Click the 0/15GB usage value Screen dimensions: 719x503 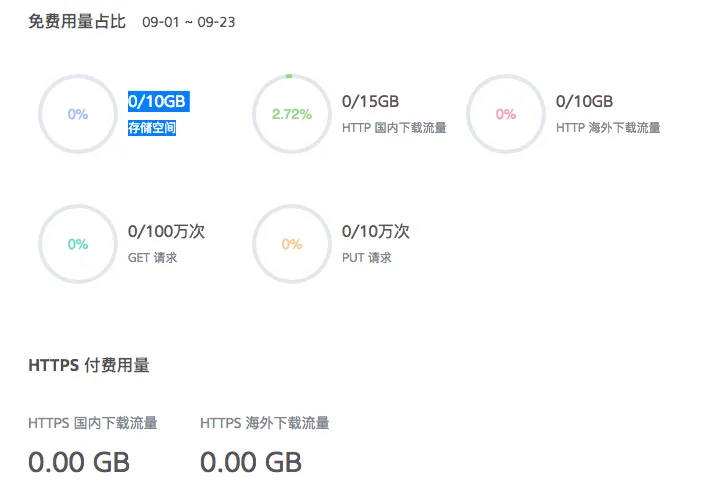[371, 101]
